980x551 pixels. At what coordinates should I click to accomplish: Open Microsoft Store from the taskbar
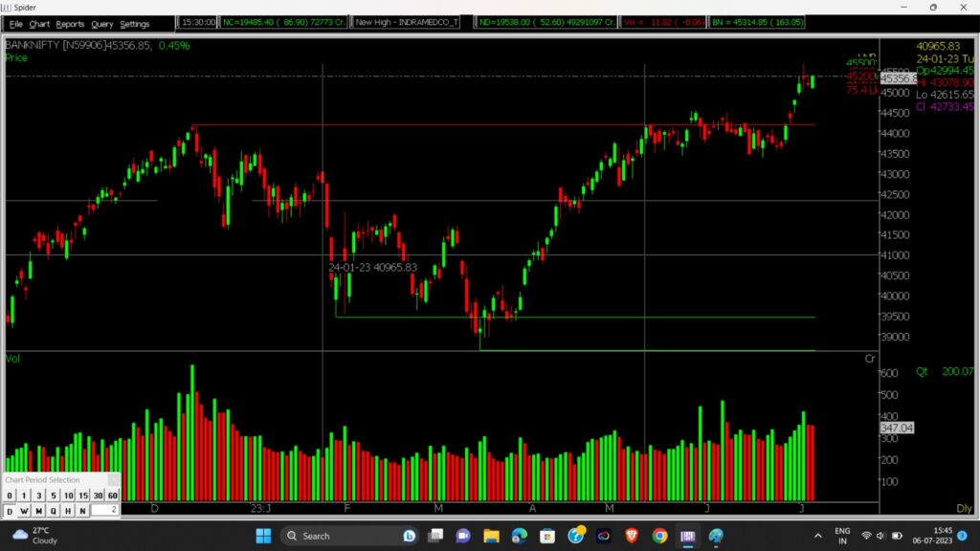pos(547,536)
